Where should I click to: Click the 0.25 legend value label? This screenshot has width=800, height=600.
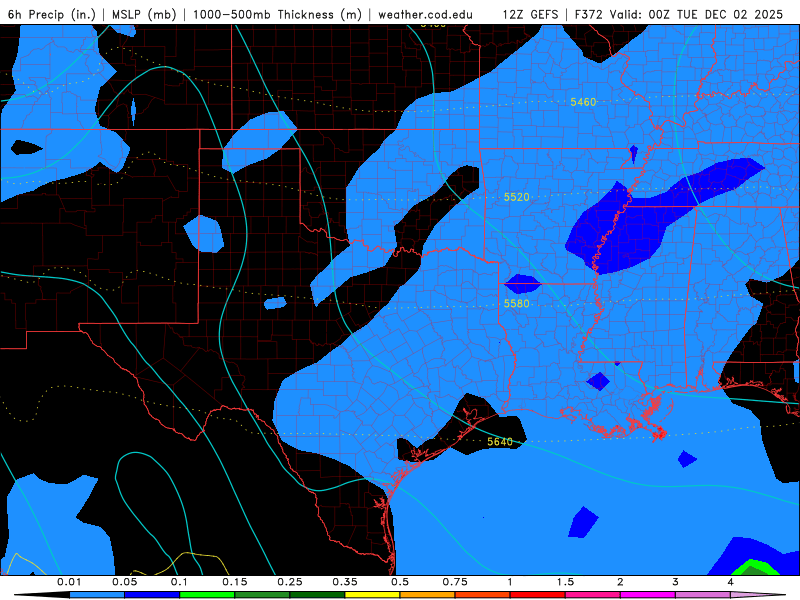290,582
